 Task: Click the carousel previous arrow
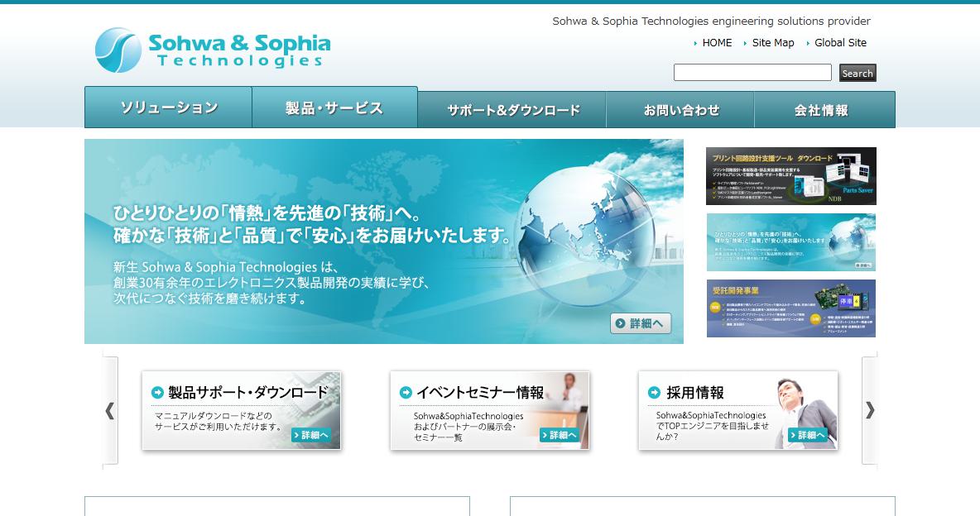coord(110,410)
